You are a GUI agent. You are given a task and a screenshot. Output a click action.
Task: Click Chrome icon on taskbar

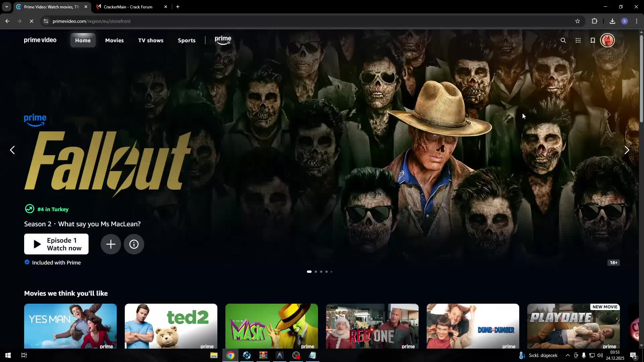pos(230,355)
